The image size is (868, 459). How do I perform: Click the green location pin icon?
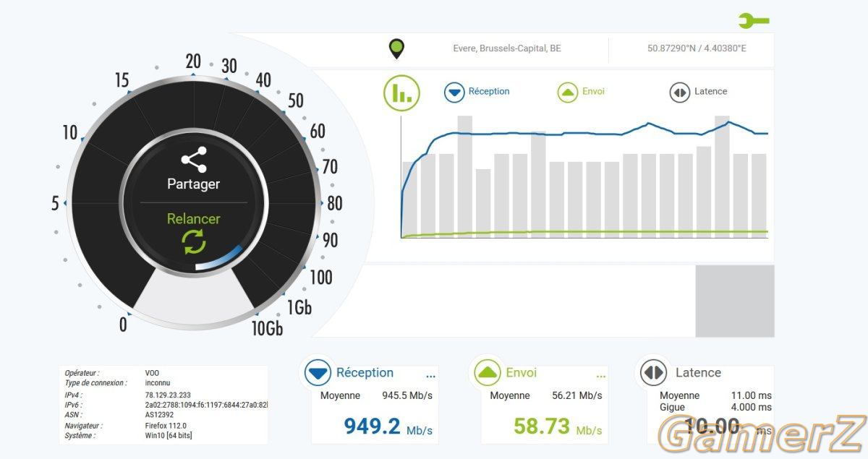[x=396, y=49]
